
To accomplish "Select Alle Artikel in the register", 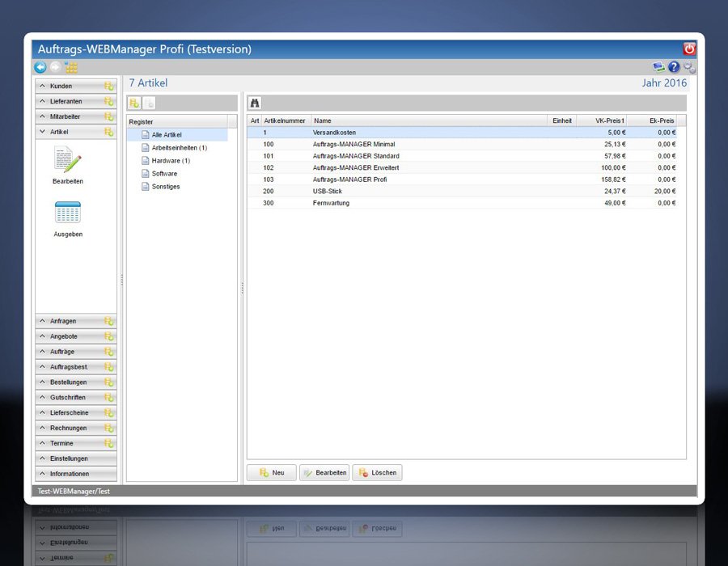I will pos(177,134).
